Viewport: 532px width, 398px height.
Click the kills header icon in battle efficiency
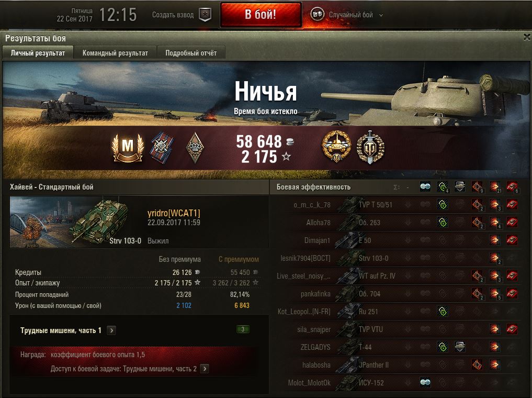(512, 186)
